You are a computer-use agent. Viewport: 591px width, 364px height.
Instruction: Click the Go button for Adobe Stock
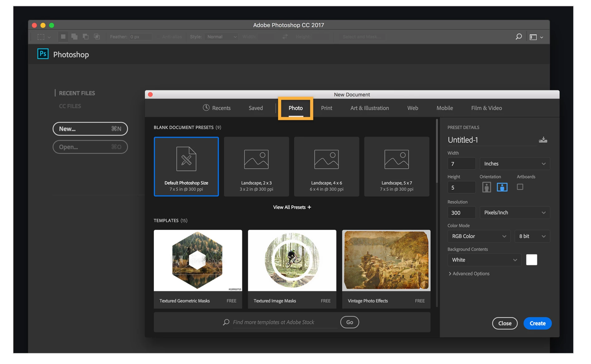(x=349, y=322)
